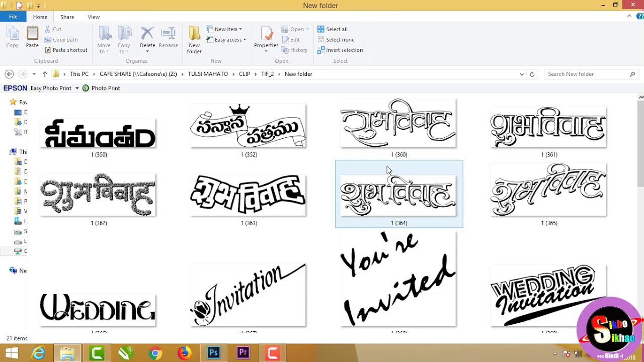Select the thumbnail named 1 (360)
Screen dimensions: 644x362
coord(398,123)
